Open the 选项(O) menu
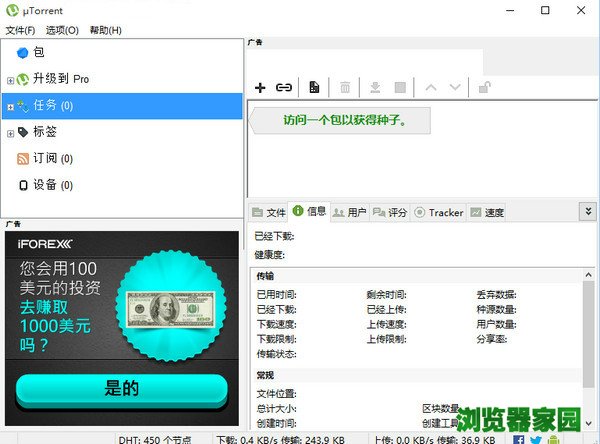This screenshot has width=600, height=444. pyautogui.click(x=63, y=30)
